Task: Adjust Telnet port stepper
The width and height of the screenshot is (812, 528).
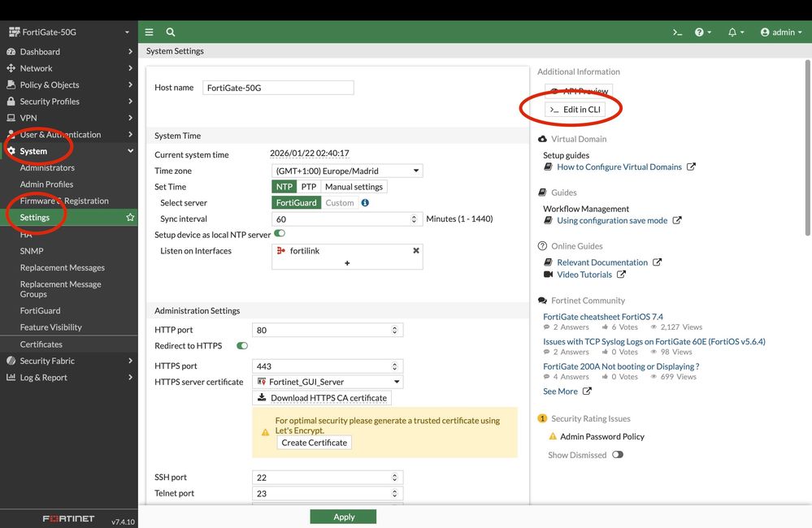Action: [394, 494]
